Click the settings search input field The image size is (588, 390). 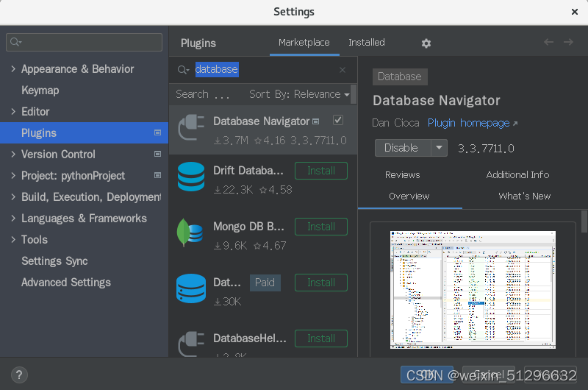click(84, 42)
